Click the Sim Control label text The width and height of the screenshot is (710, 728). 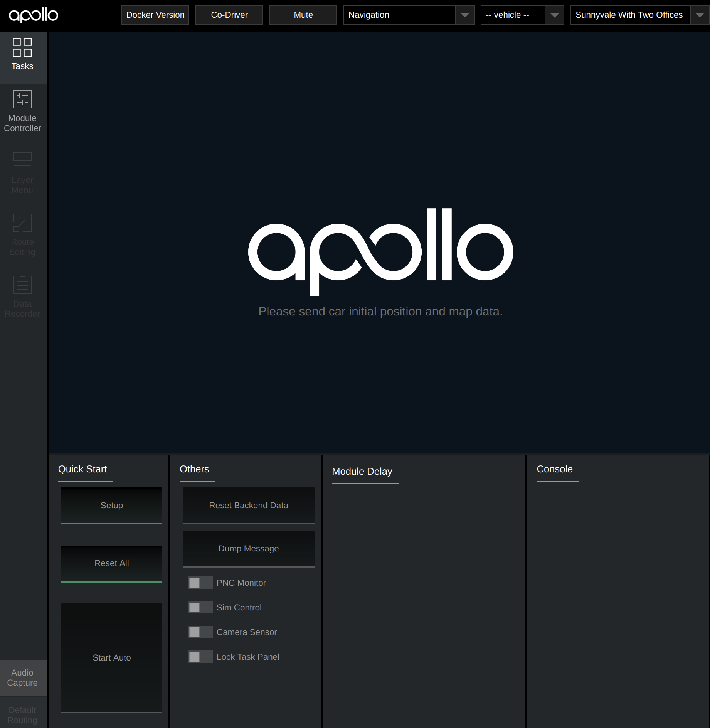point(239,607)
